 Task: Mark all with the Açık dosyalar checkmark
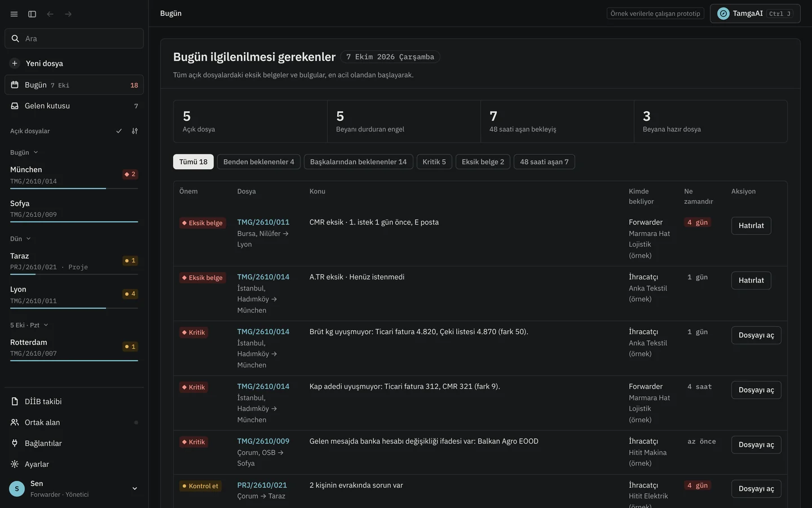point(119,131)
